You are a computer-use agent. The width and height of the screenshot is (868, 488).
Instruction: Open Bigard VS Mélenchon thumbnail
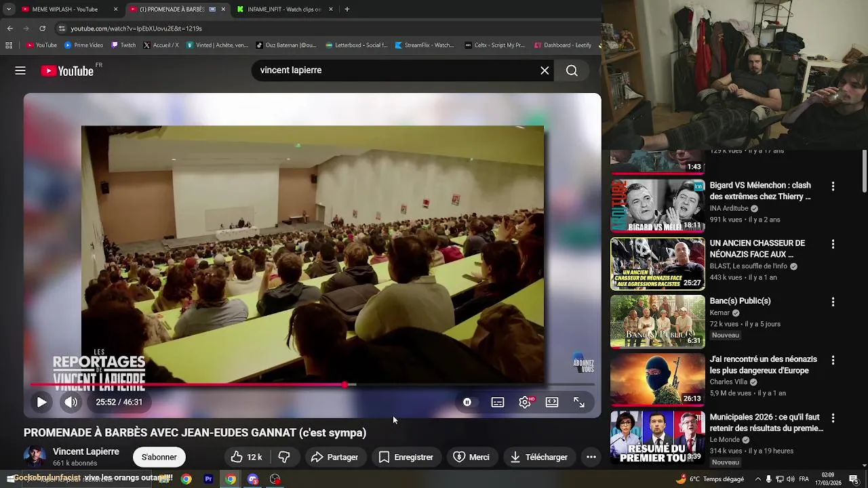coord(657,205)
